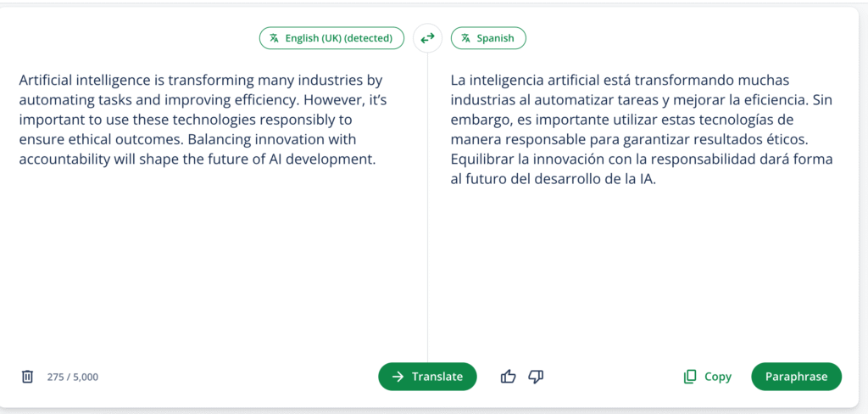Clear source text with trash icon
Screen dimensions: 868x414
coord(27,377)
